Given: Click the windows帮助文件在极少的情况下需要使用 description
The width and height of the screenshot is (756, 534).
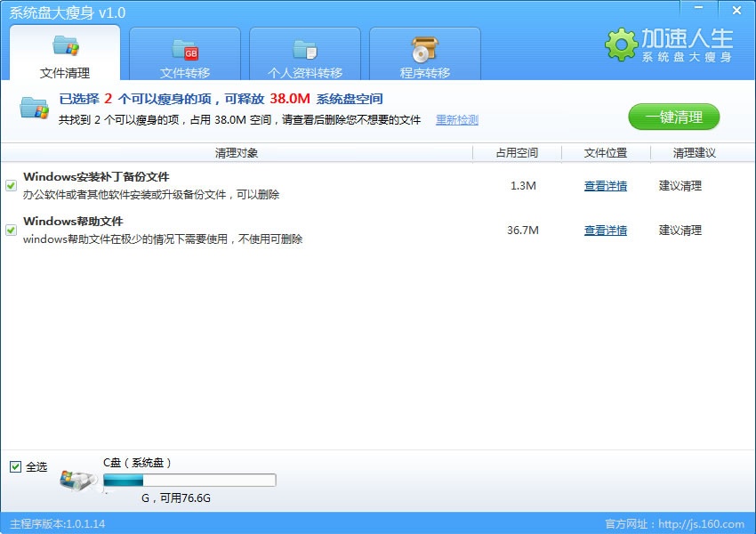Looking at the screenshot, I should tap(163, 239).
